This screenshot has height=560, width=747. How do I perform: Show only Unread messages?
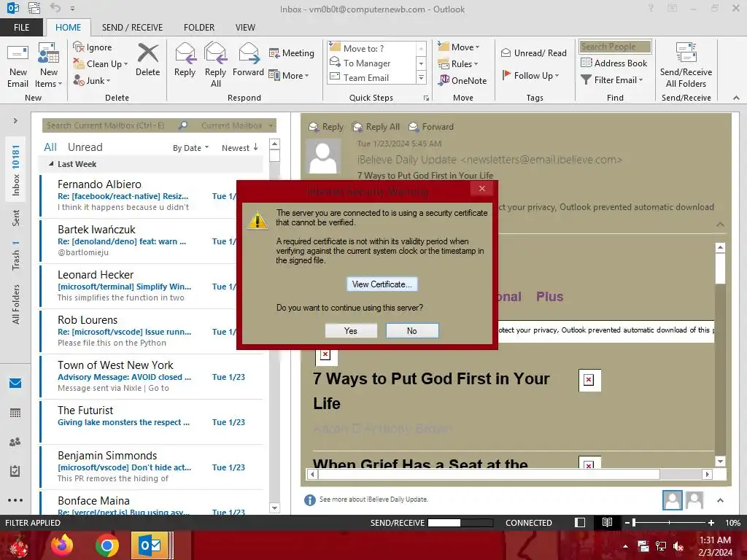click(x=85, y=147)
